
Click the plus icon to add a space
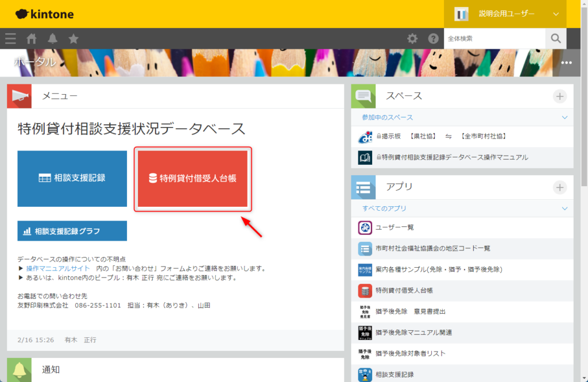pos(560,97)
